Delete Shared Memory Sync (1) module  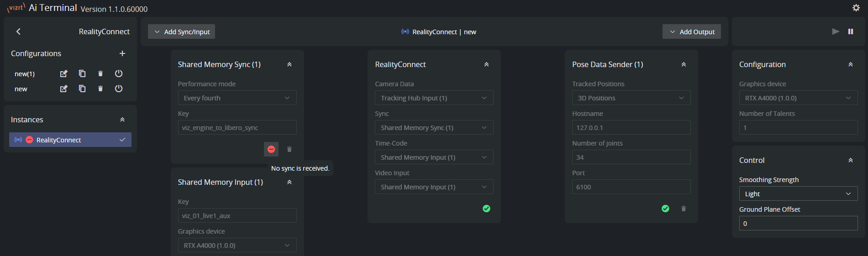pyautogui.click(x=289, y=149)
